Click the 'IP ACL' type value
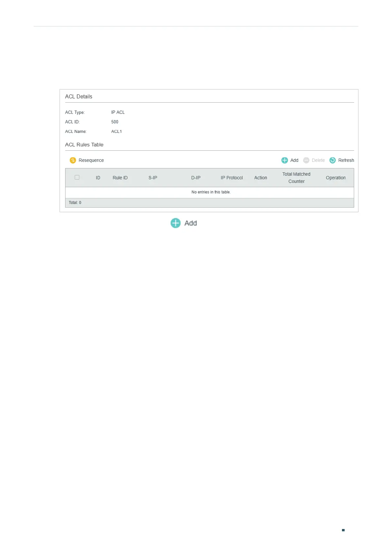 pyautogui.click(x=118, y=112)
